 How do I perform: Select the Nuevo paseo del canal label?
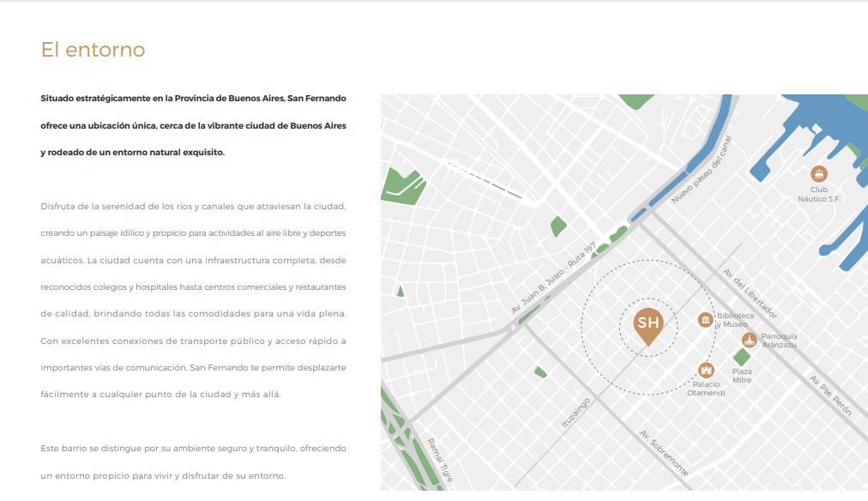[702, 169]
